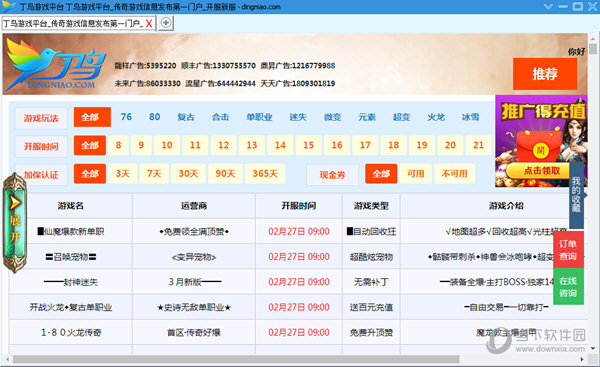Choose opening hour 19
This screenshot has height=367, width=600.
[x=422, y=145]
